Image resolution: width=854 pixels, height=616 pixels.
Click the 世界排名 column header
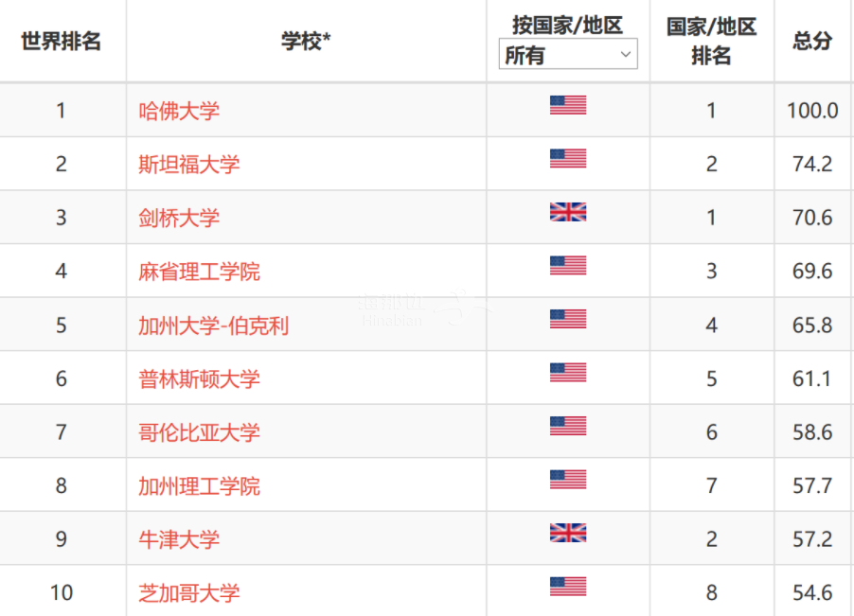pyautogui.click(x=62, y=42)
